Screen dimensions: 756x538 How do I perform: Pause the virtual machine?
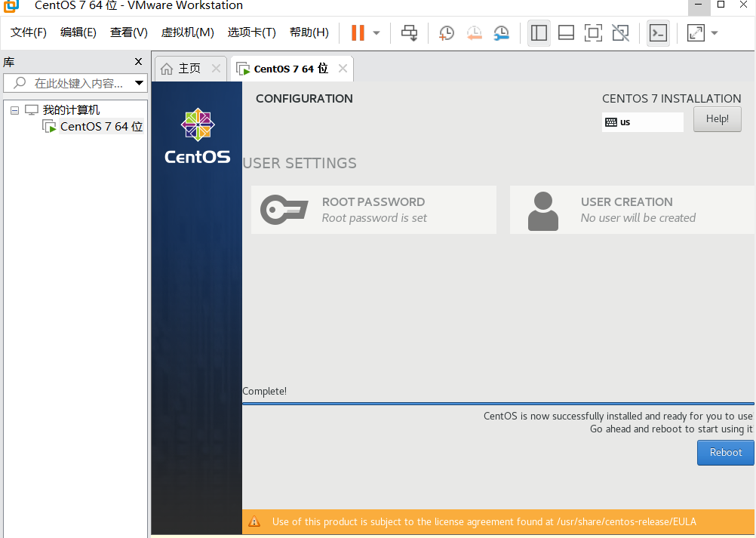[x=358, y=32]
